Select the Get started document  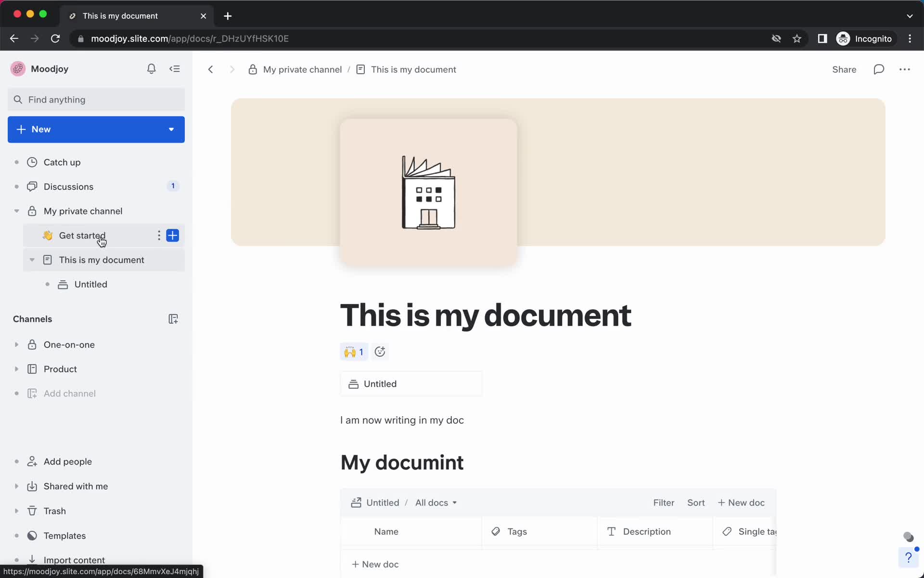pyautogui.click(x=82, y=235)
